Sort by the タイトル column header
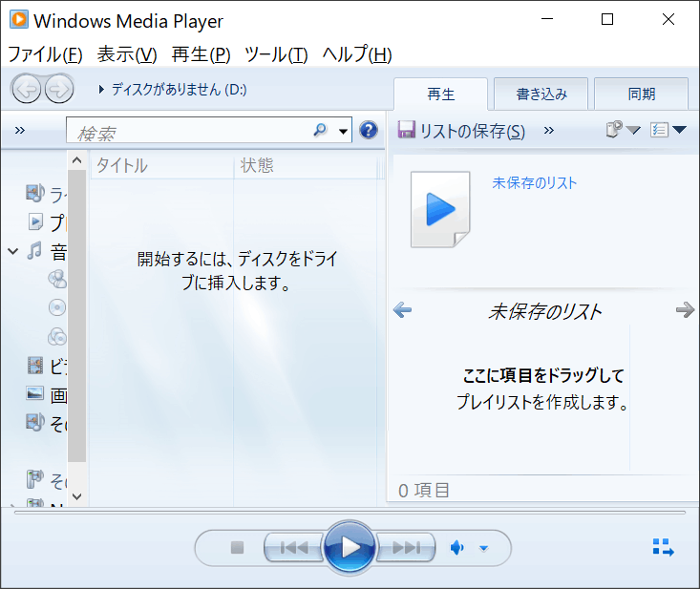Screen dimensions: 700x589 pos(162,165)
